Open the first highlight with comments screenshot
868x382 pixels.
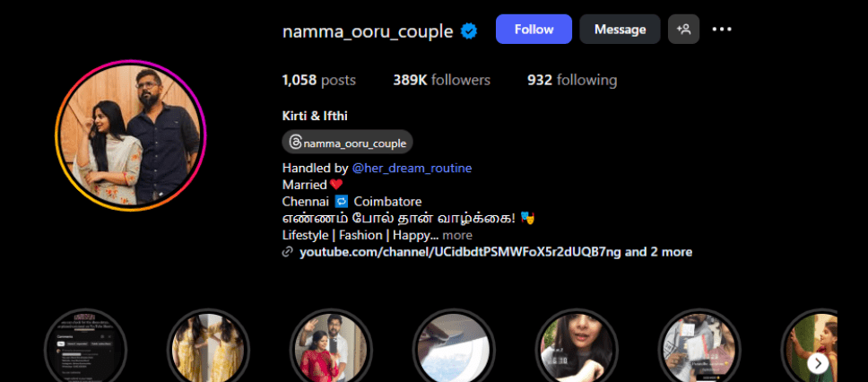(x=86, y=348)
